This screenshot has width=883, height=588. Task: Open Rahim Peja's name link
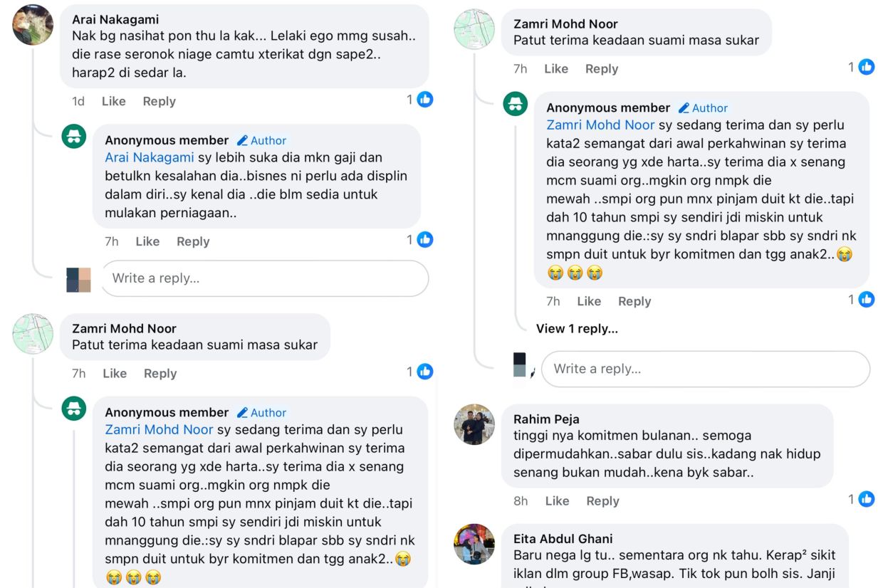pos(546,419)
